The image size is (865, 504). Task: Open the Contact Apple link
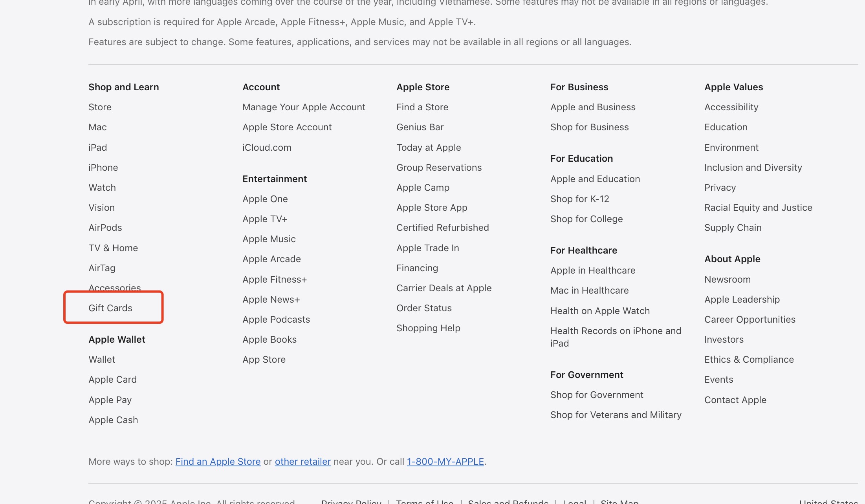(x=735, y=400)
